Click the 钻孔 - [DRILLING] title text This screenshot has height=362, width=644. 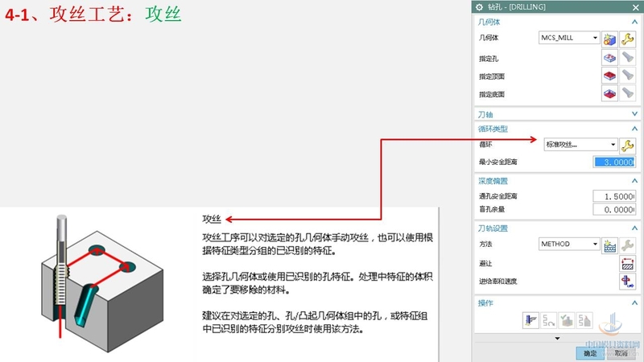[x=516, y=7]
